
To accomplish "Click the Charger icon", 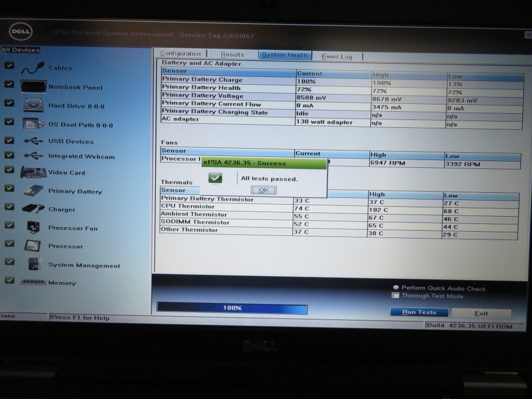I will (33, 209).
